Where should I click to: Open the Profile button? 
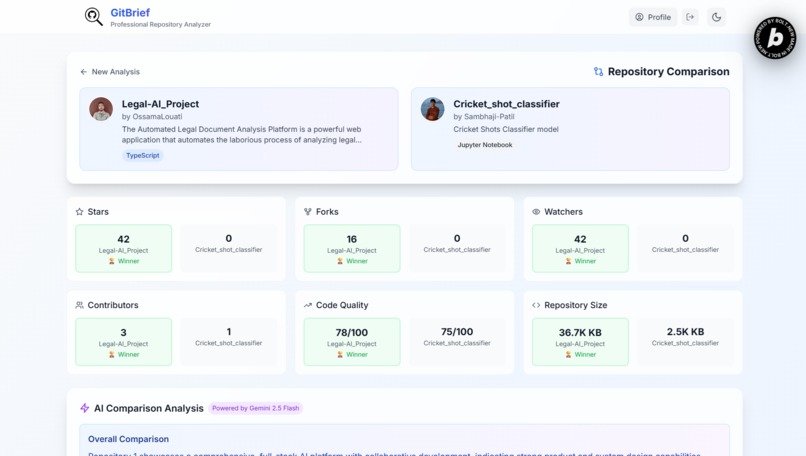pyautogui.click(x=653, y=17)
